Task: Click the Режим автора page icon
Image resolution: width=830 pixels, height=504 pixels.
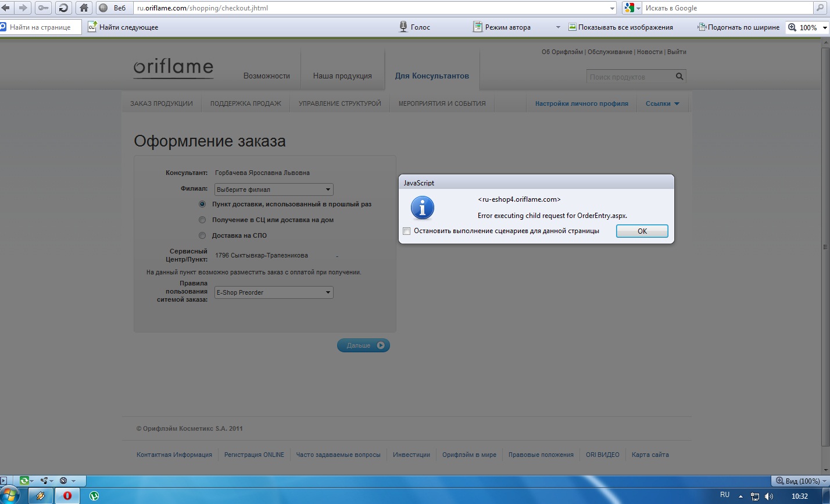Action: (478, 27)
